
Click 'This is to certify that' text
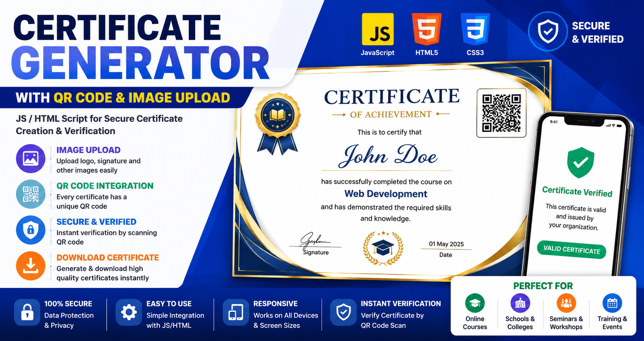[x=390, y=132]
